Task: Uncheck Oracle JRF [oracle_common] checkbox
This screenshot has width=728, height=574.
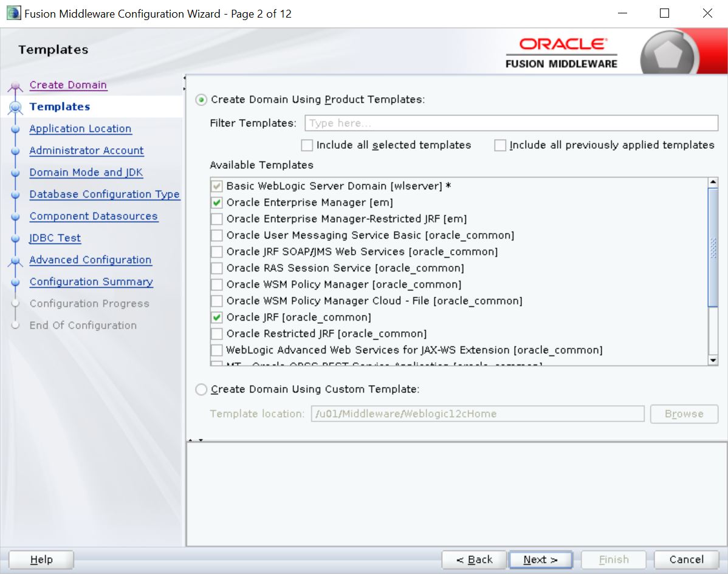Action: pos(216,318)
